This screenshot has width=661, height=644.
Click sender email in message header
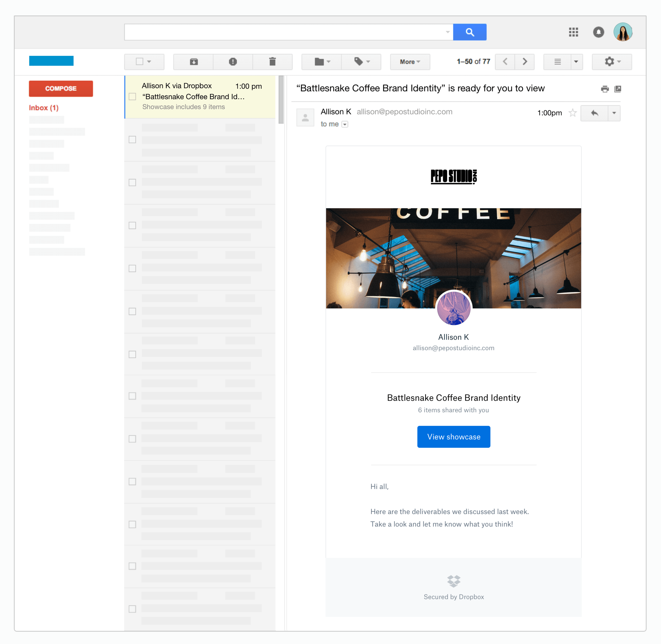point(404,112)
